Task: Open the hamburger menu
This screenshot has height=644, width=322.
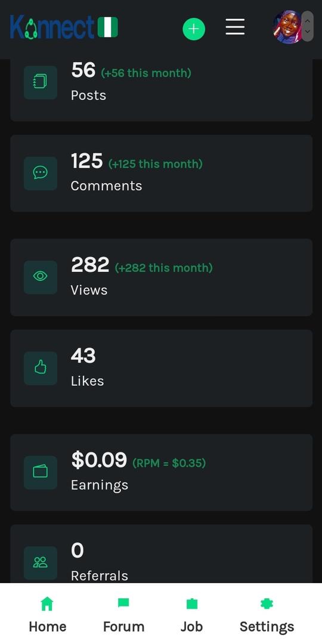Action: (235, 27)
